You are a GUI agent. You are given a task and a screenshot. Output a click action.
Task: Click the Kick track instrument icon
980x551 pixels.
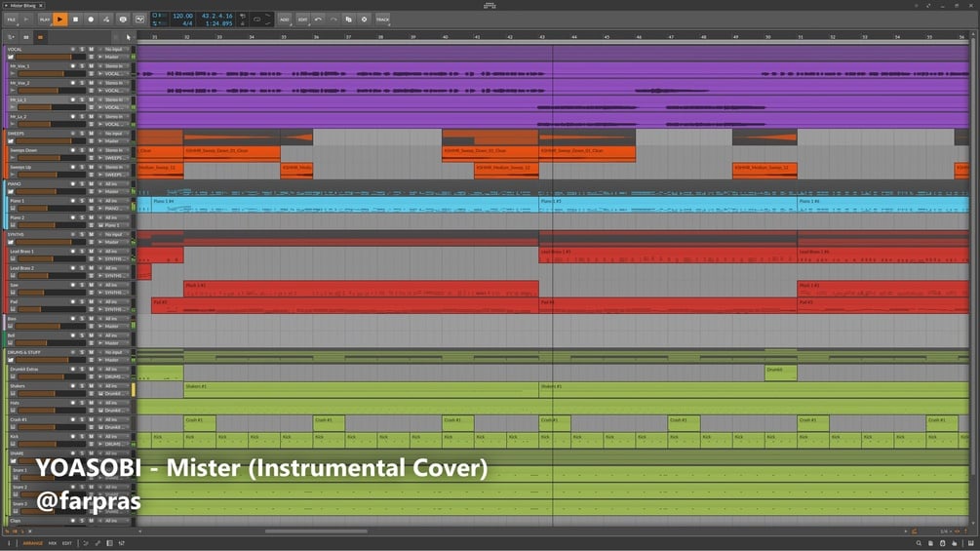(13, 445)
